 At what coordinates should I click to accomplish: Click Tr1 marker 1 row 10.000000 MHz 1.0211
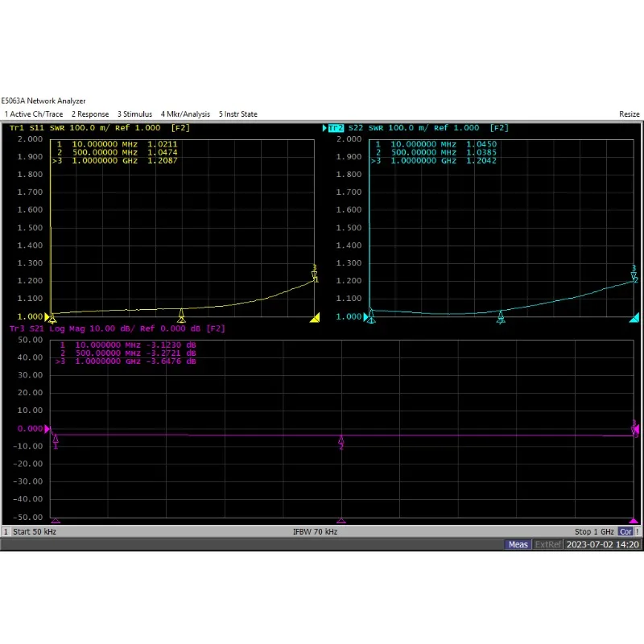[x=117, y=144]
